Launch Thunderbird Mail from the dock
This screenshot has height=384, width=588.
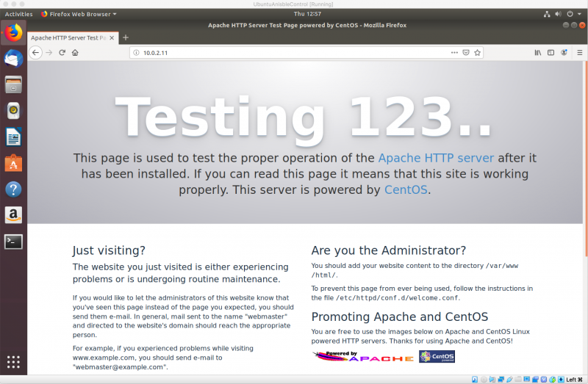click(x=13, y=59)
